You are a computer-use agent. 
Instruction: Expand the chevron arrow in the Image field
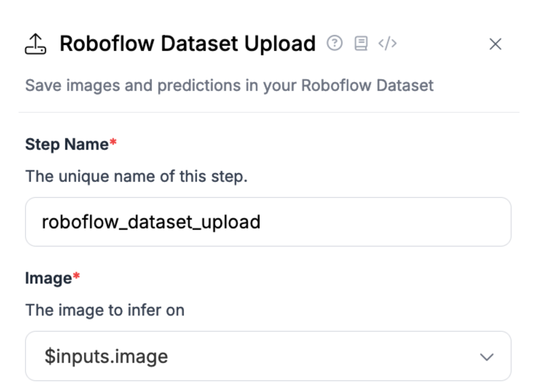pyautogui.click(x=486, y=357)
